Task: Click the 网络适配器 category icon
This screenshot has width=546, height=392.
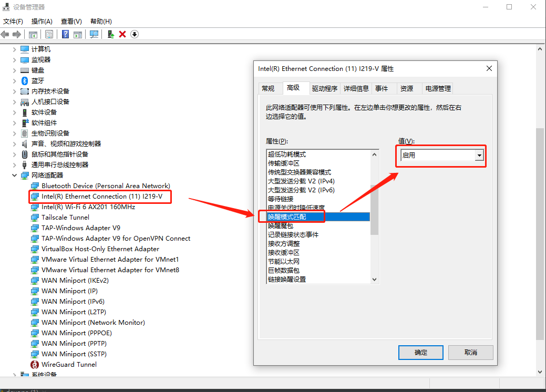Action: point(25,176)
